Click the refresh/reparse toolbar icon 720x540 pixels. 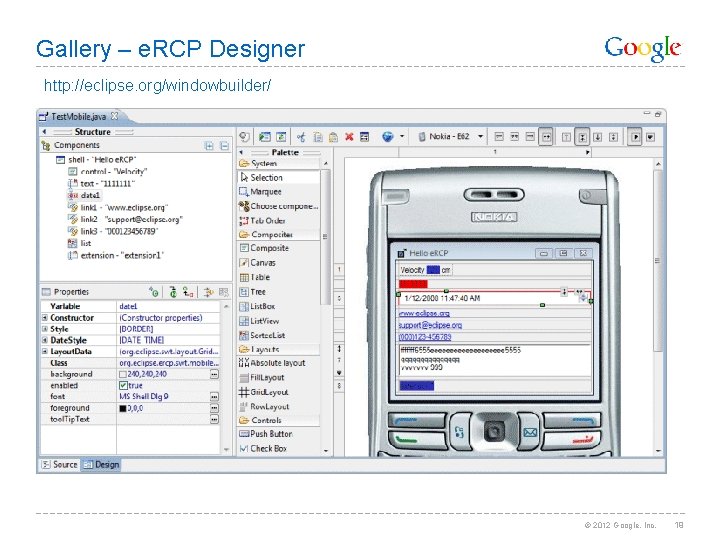[281, 137]
